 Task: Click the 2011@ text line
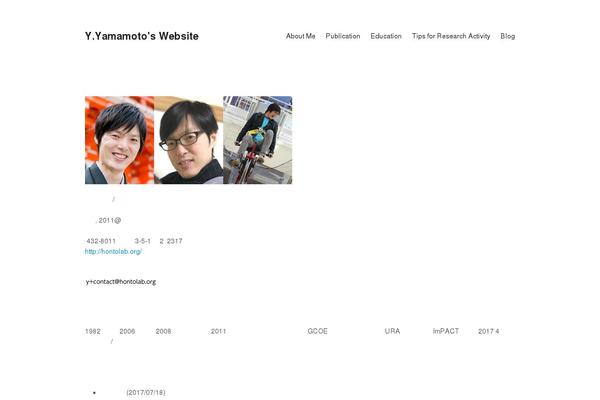click(x=108, y=220)
